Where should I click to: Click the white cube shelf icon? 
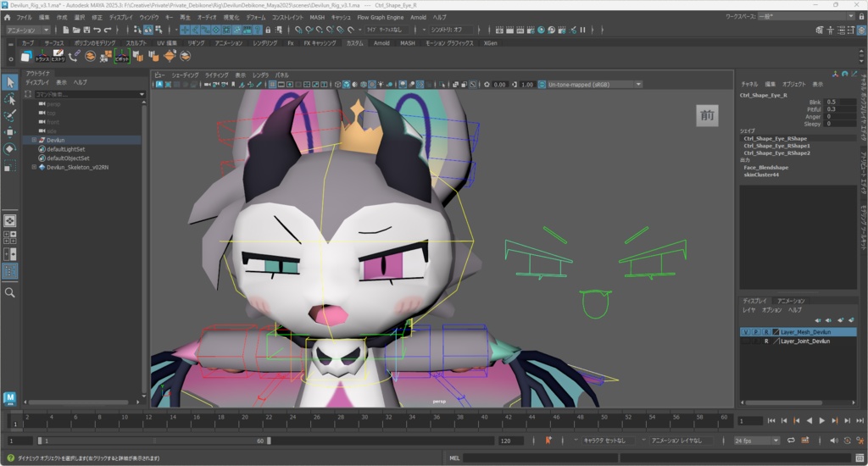click(x=26, y=56)
